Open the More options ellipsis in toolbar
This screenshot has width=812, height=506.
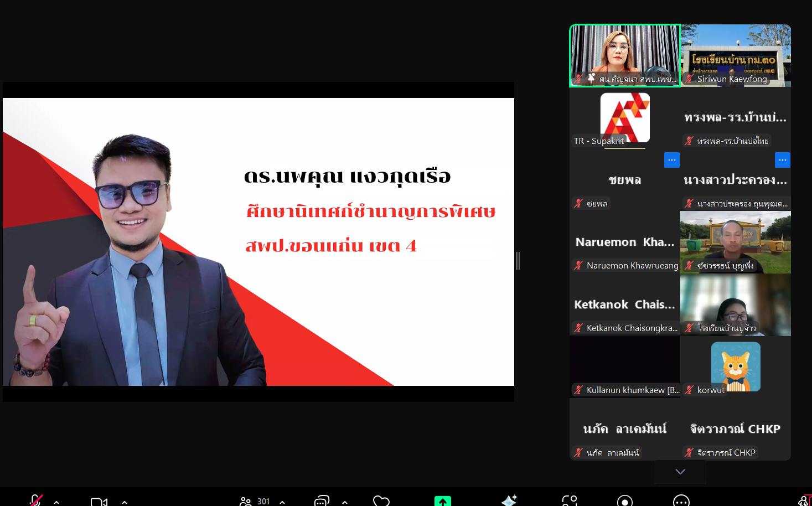coord(681,501)
